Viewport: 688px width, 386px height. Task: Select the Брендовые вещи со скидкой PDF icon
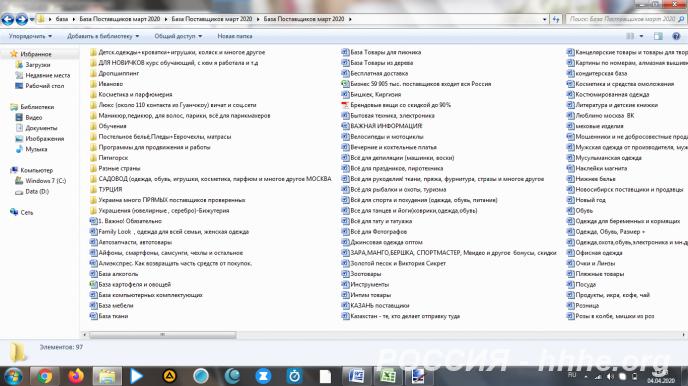345,105
